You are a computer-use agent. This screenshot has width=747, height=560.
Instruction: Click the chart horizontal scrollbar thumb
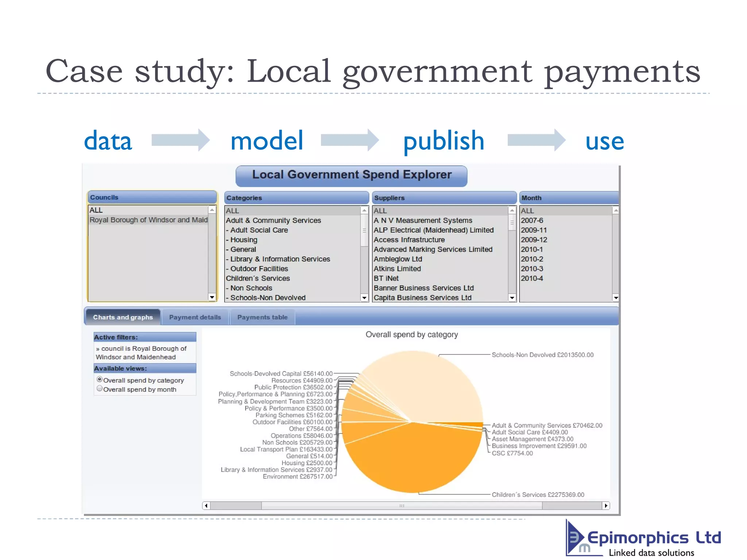click(402, 506)
